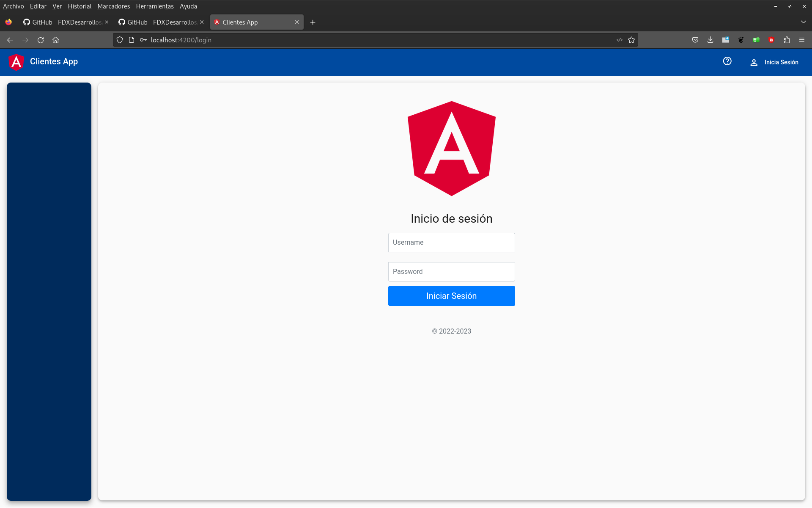Reload the current page
The width and height of the screenshot is (812, 508).
[x=41, y=40]
